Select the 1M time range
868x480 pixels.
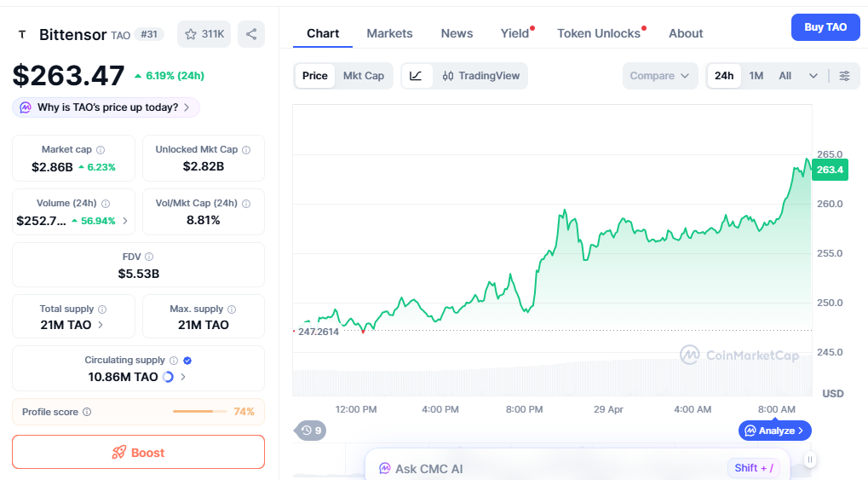point(756,76)
